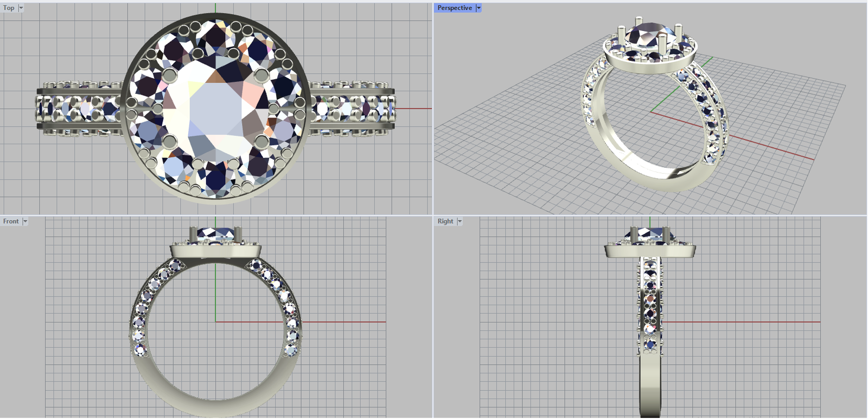Click the red X-axis line in Right viewport
868x419 pixels.
749,322
